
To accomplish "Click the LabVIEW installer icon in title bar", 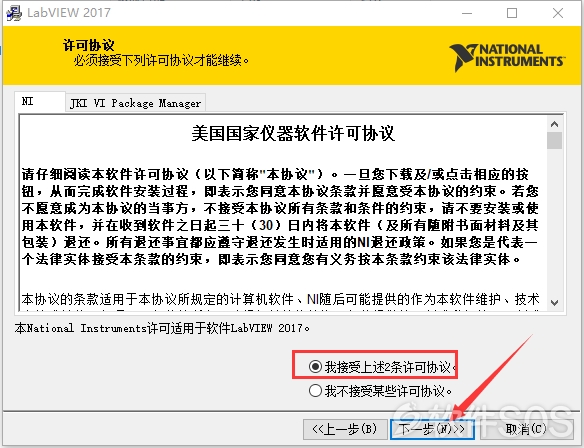I will coord(14,13).
